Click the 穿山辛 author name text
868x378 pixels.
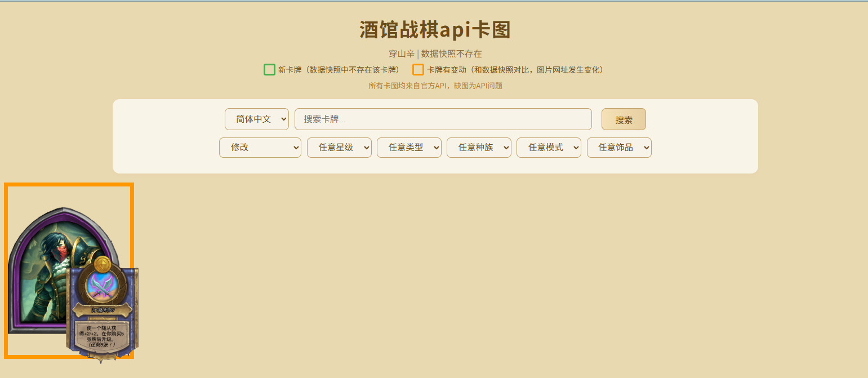(401, 54)
